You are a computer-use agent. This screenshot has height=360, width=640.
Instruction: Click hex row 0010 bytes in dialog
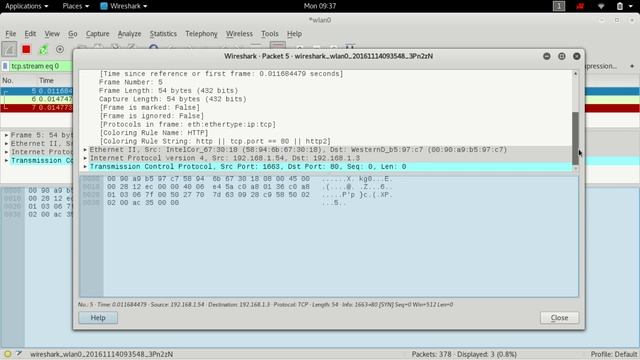click(208, 187)
